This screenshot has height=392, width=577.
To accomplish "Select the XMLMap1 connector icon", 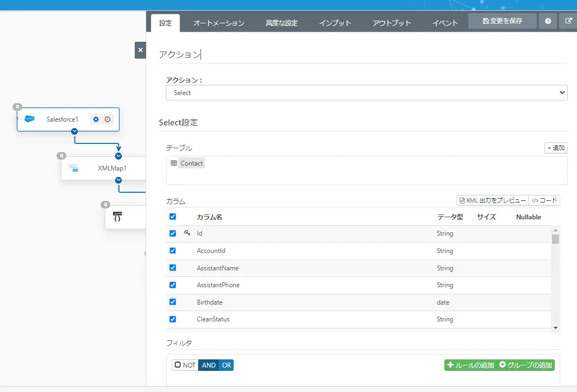I will [73, 168].
